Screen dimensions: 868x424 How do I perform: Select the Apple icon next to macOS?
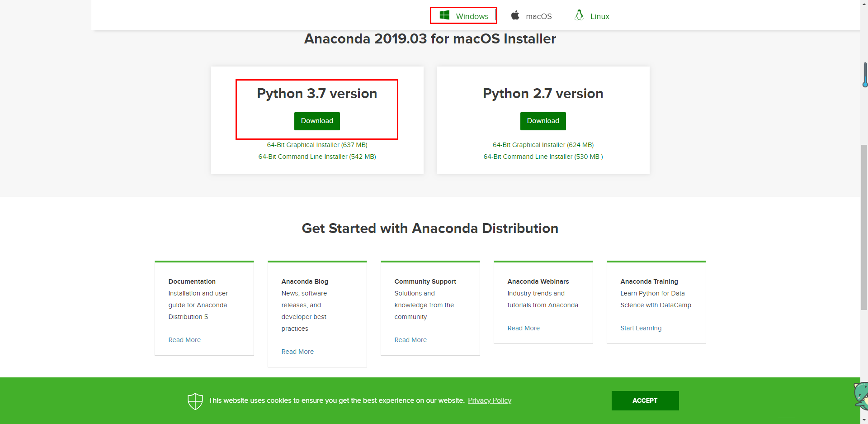click(x=515, y=15)
